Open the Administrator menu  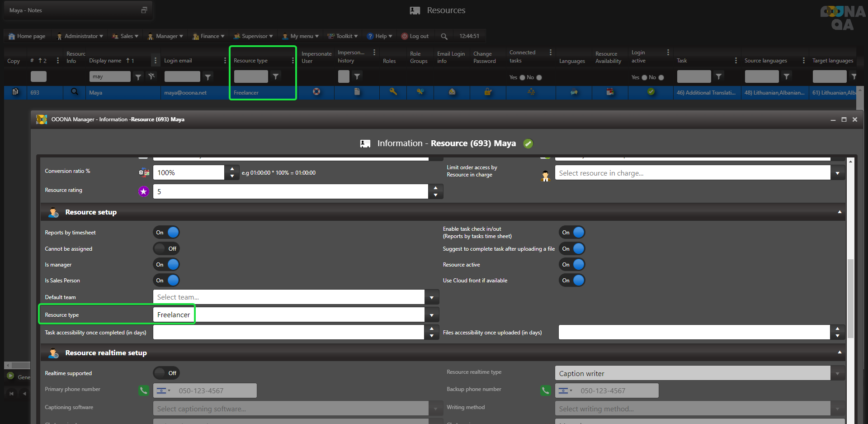point(80,36)
